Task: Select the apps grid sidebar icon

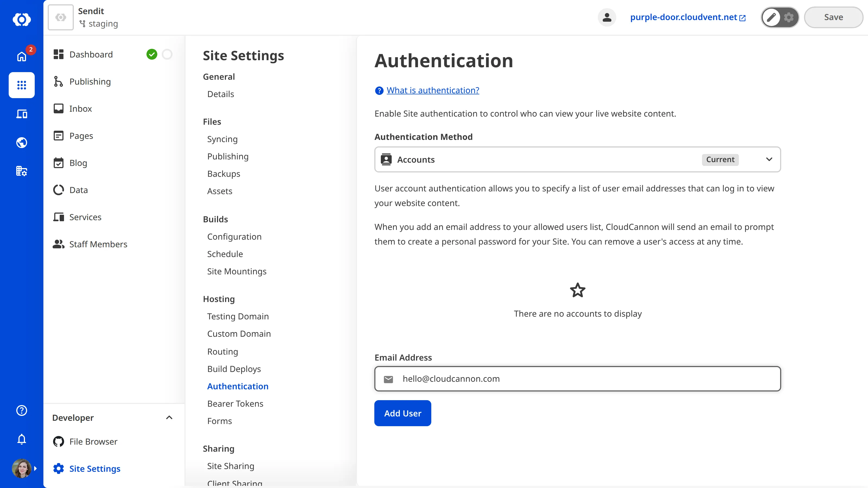Action: pos(22,85)
